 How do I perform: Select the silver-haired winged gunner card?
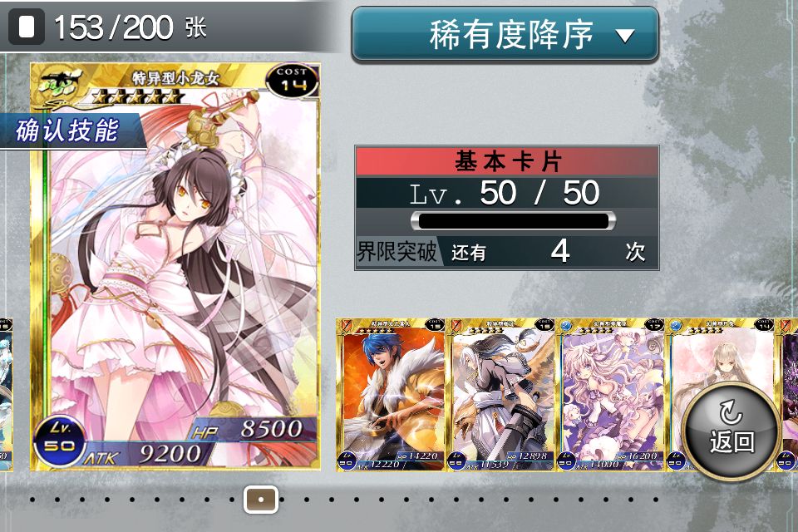[501, 395]
